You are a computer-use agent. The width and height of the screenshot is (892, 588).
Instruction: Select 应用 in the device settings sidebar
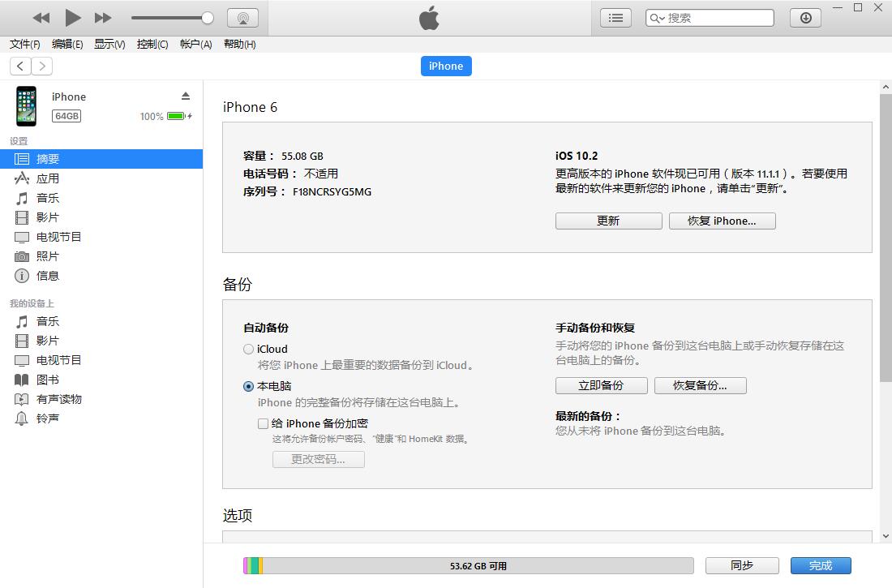pos(47,178)
